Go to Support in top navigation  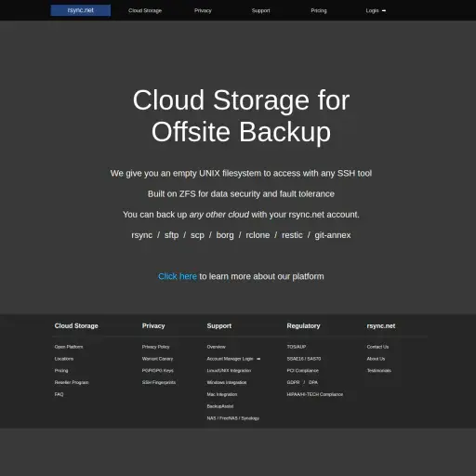tap(260, 10)
